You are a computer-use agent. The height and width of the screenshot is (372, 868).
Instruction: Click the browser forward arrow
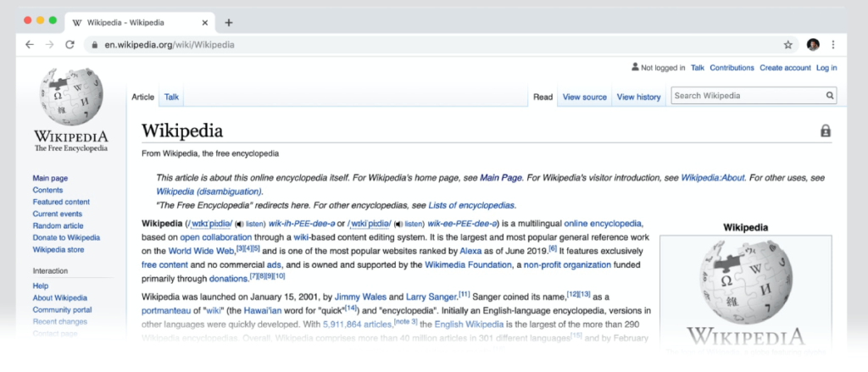click(50, 45)
